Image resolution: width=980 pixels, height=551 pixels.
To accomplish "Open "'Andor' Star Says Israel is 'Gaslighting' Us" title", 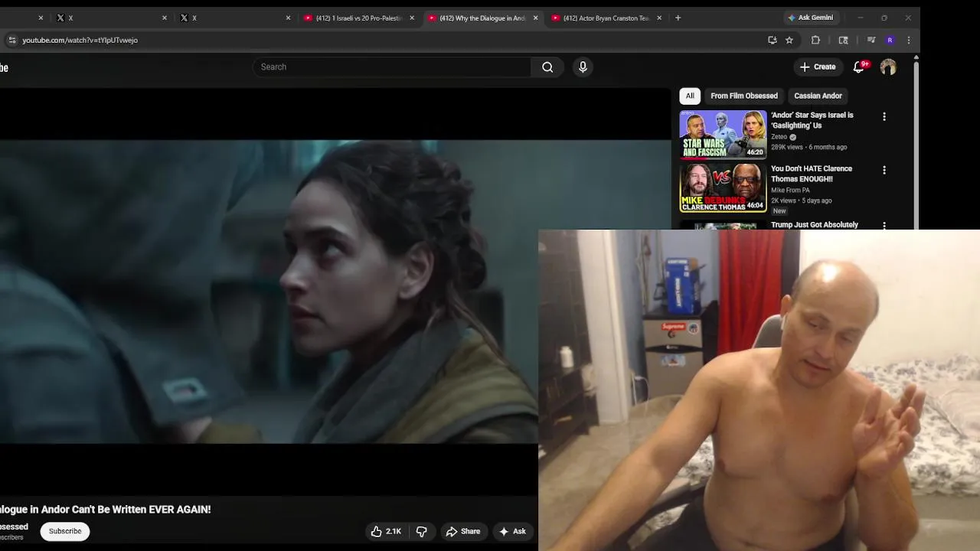I will [x=812, y=120].
